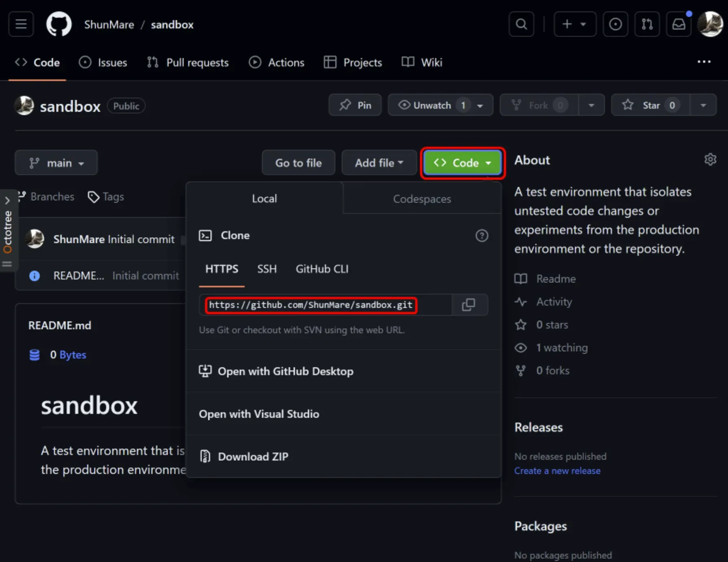The image size is (728, 562).
Task: Open repository with GitHub Desktop
Action: pyautogui.click(x=286, y=371)
